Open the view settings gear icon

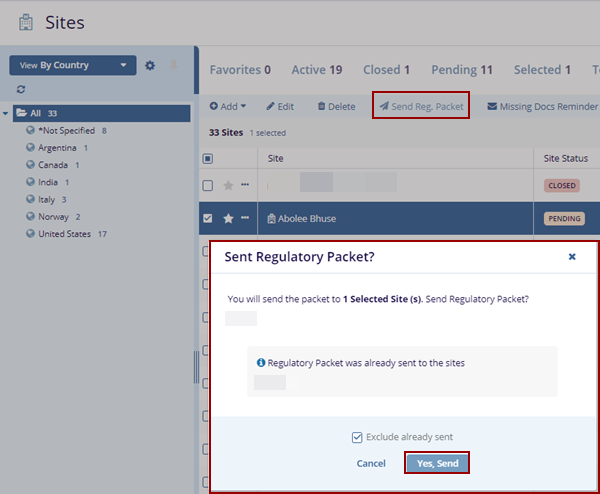pyautogui.click(x=150, y=66)
